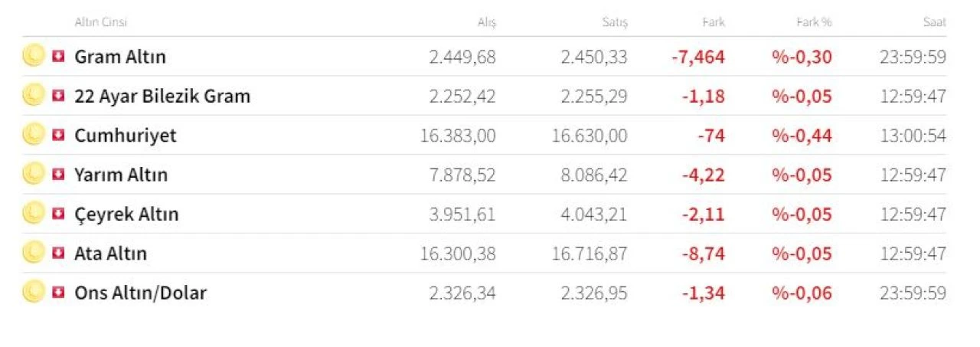The width and height of the screenshot is (980, 347).
Task: Open the Gram Altın link
Action: (119, 57)
